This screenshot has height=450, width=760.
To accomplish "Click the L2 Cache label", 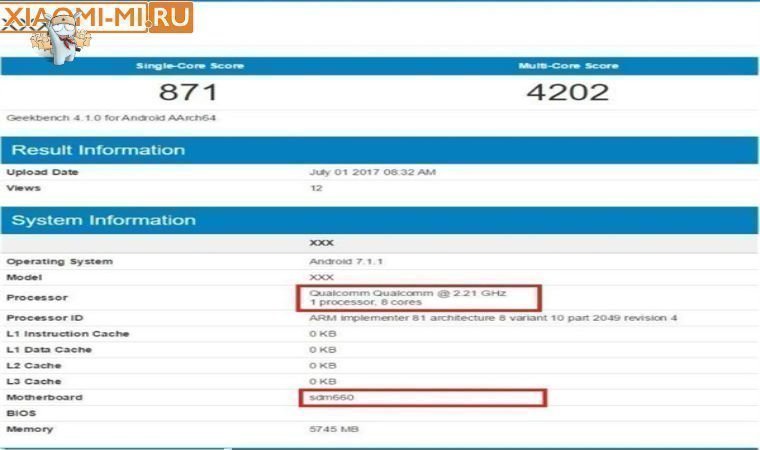I will click(34, 366).
